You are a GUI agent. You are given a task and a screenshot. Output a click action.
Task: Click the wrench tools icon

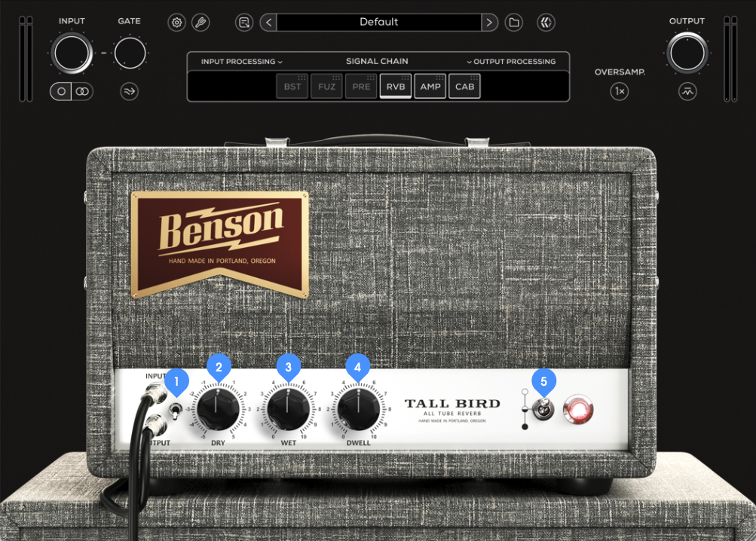[x=200, y=23]
